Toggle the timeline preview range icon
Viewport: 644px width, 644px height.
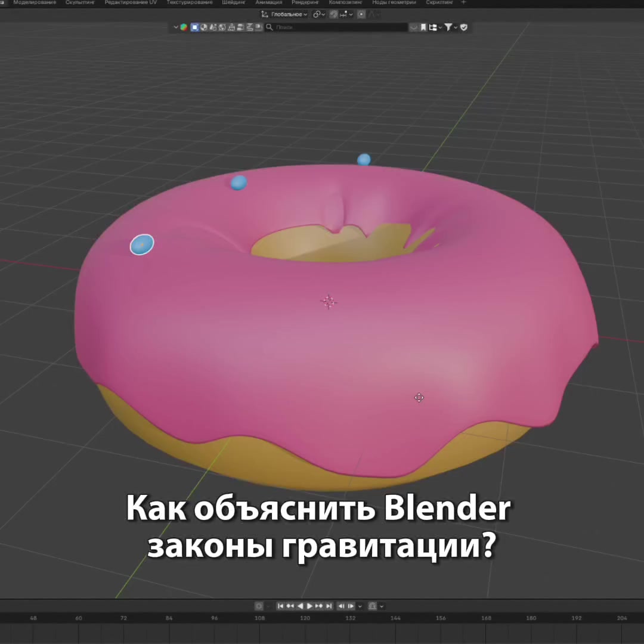pos(373,606)
